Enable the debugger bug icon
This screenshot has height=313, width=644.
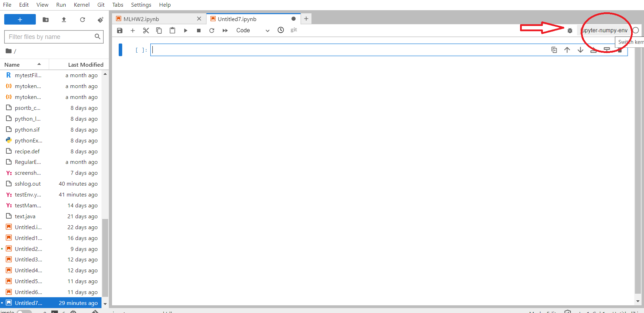(x=570, y=31)
